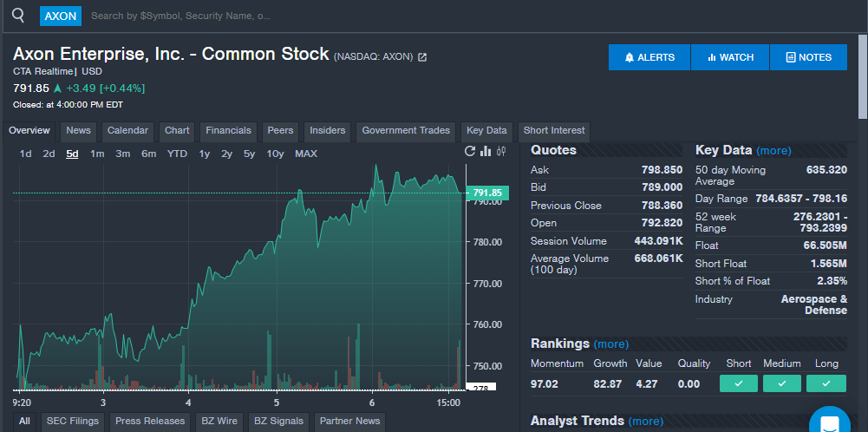The image size is (868, 432).
Task: Click the AXON symbol tag in search
Action: [x=61, y=16]
